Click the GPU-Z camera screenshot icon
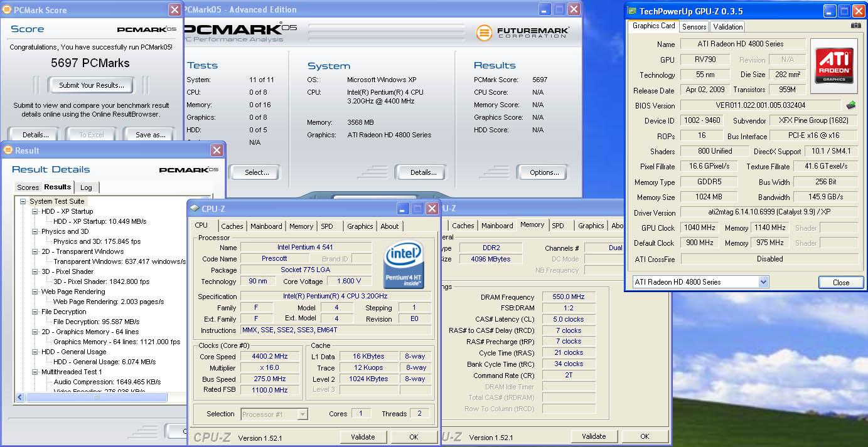Screen dimensions: 868x447 tap(855, 26)
